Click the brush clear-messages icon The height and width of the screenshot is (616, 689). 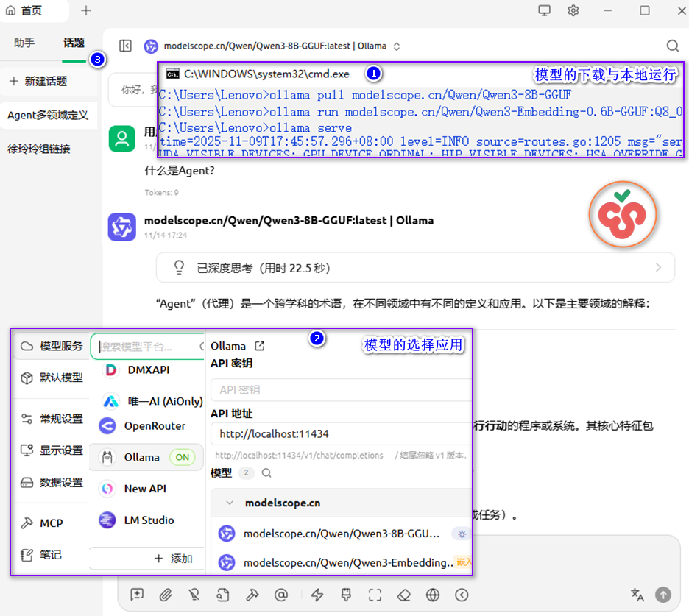[x=346, y=595]
